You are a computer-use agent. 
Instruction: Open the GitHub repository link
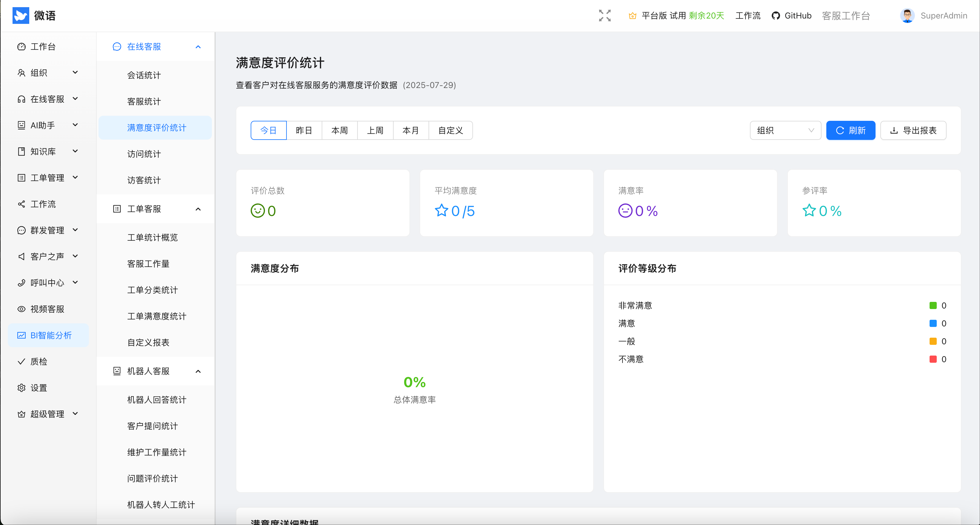(x=791, y=16)
